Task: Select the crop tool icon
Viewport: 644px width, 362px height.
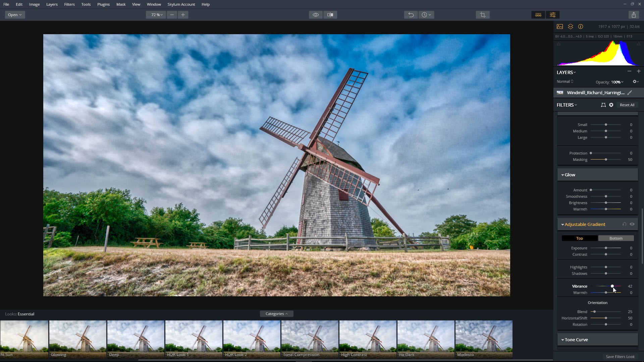Action: coord(483,15)
